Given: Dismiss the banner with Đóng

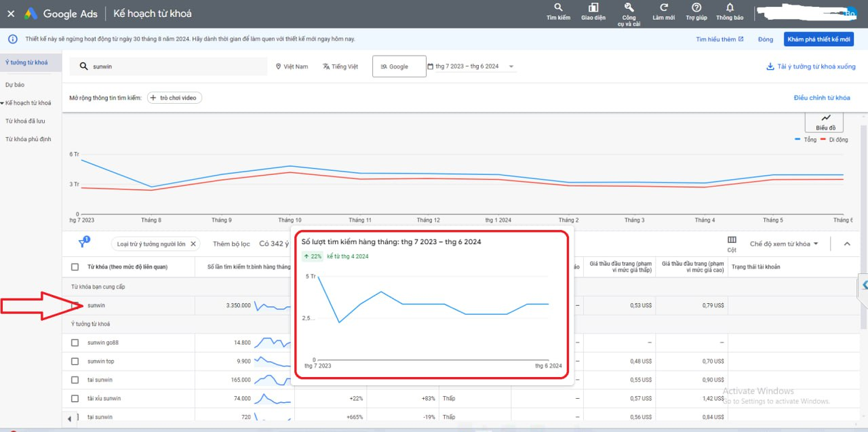Looking at the screenshot, I should click(x=766, y=39).
